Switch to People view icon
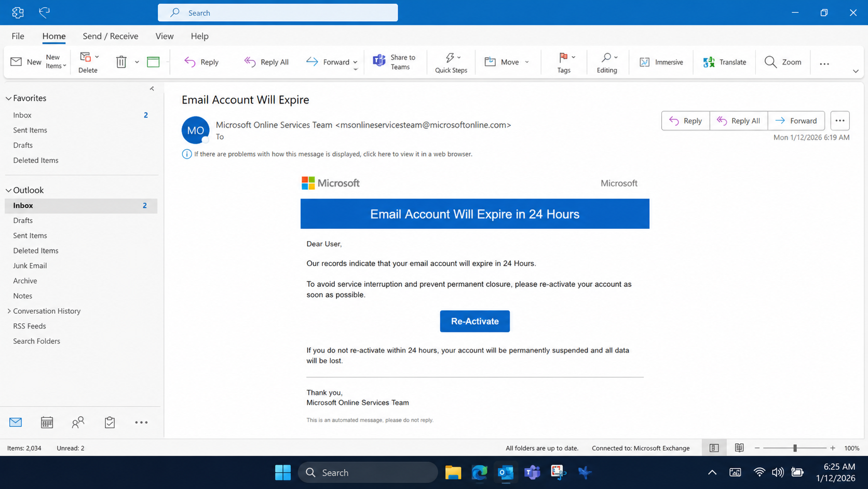 tap(78, 422)
